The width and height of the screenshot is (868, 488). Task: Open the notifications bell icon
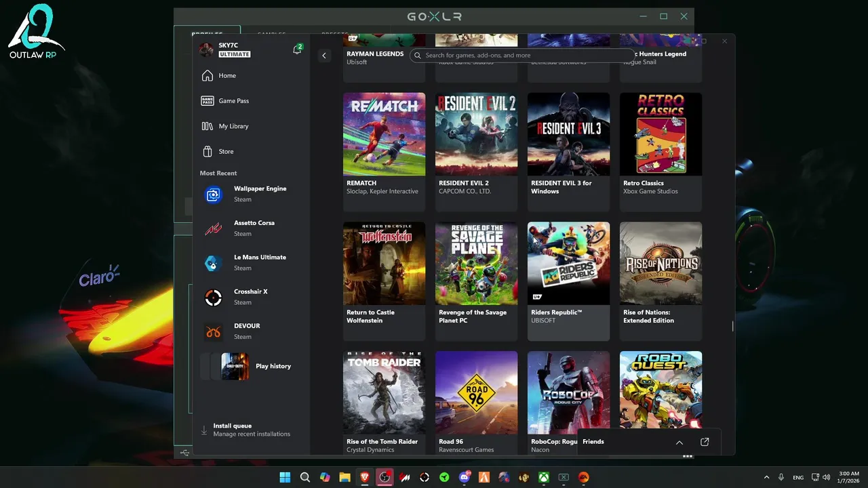pyautogui.click(x=297, y=49)
